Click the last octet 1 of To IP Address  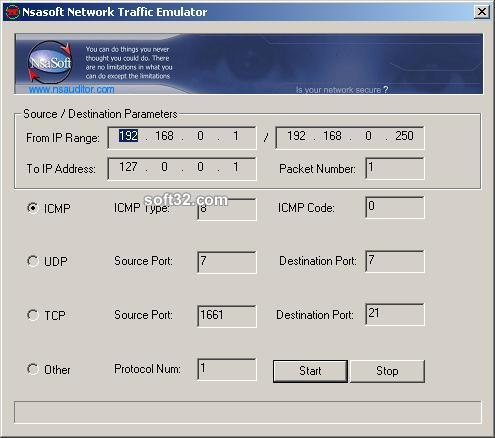click(236, 167)
